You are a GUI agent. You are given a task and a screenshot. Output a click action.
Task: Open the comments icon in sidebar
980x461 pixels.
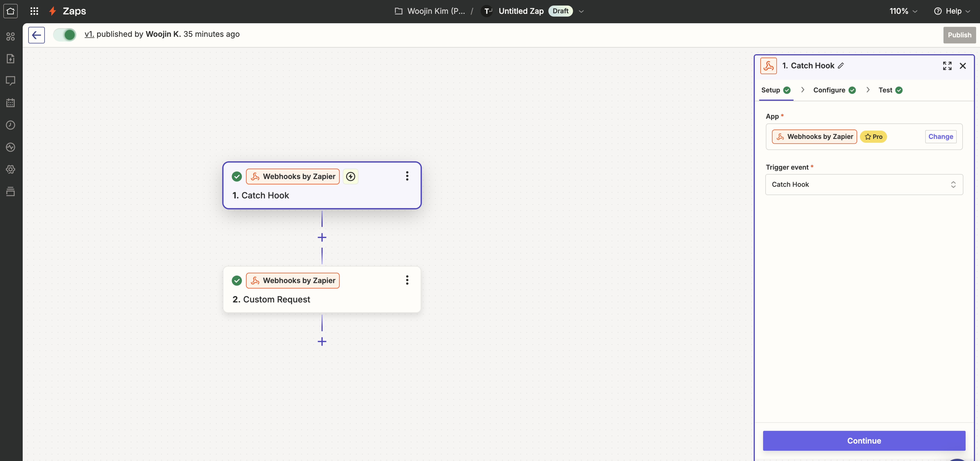pyautogui.click(x=11, y=81)
